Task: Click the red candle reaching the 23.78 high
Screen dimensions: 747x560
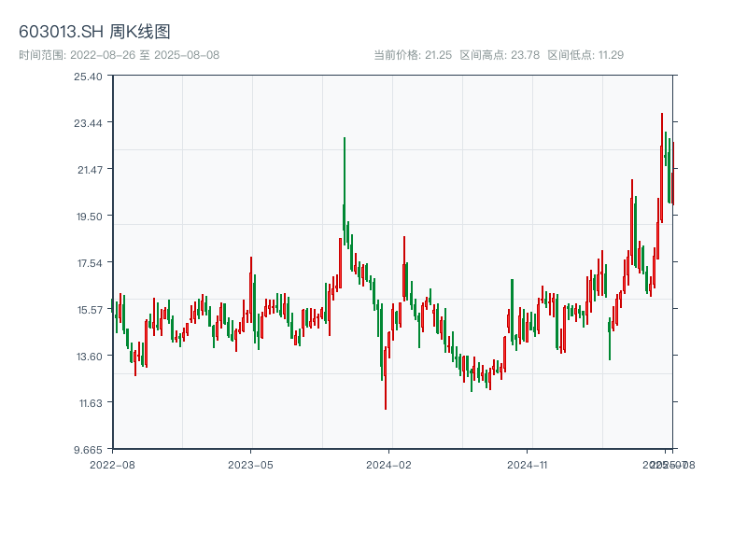Action: point(662,168)
